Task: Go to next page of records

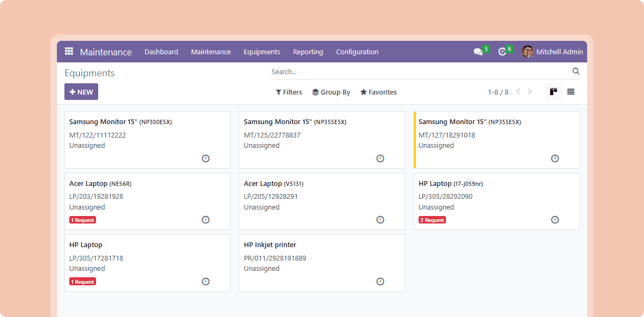Action: point(530,92)
